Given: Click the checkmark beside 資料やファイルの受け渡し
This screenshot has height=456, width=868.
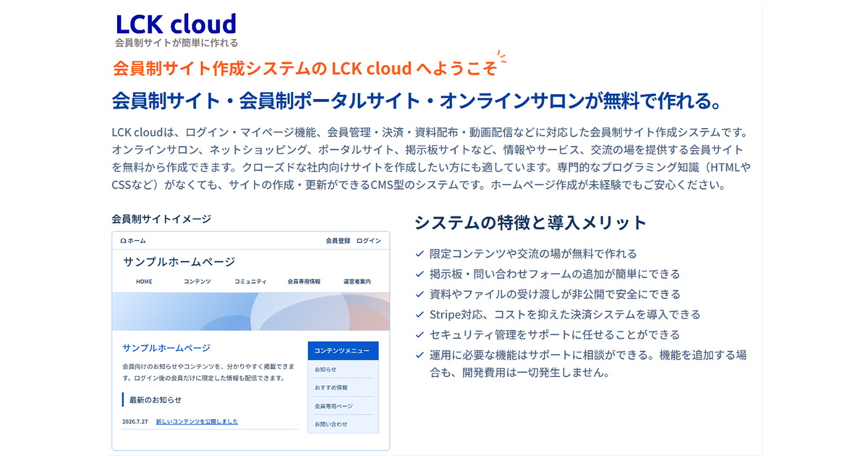Looking at the screenshot, I should 420,295.
